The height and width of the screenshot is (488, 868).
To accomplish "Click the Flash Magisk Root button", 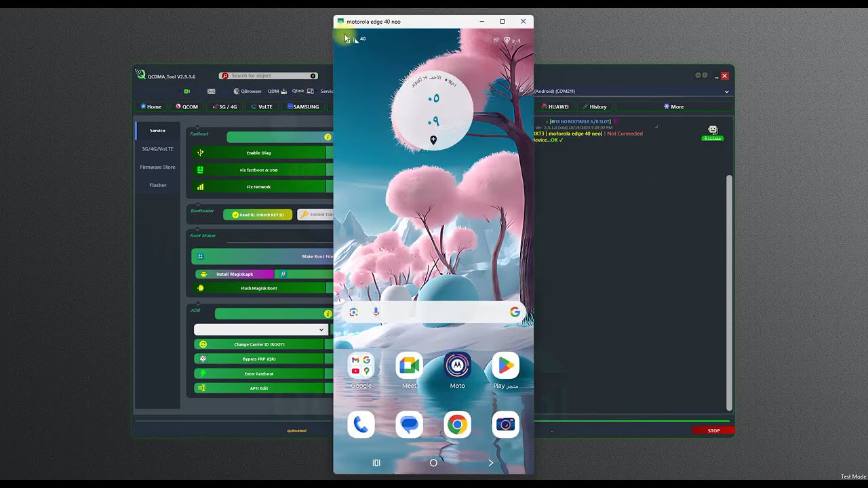I will (x=258, y=288).
